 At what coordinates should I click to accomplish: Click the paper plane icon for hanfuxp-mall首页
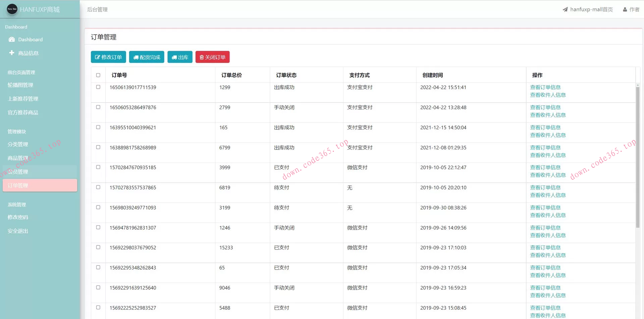tap(565, 9)
